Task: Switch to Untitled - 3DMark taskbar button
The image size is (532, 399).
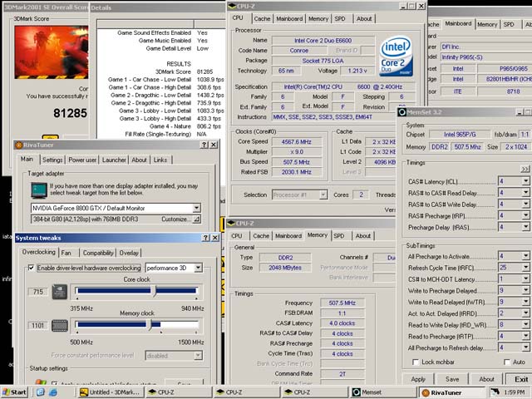Action: tap(109, 392)
